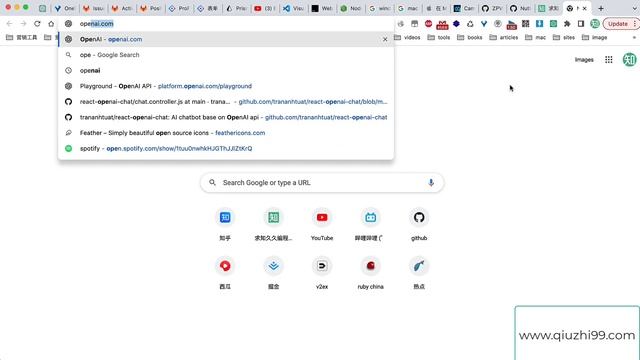Open the mac bookmarks folder

(535, 38)
